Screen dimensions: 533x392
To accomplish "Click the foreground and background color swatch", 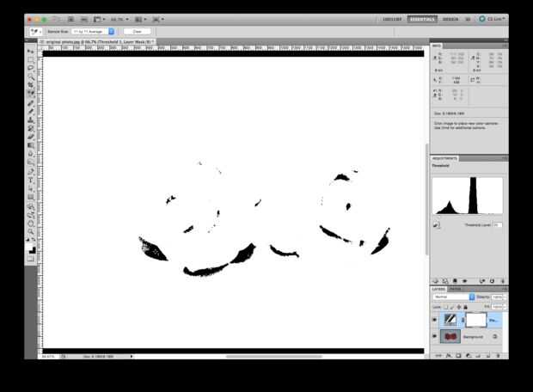I will pyautogui.click(x=31, y=248).
